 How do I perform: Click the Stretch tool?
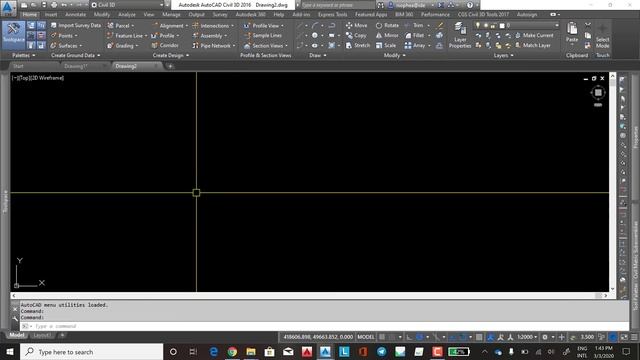coord(358,46)
